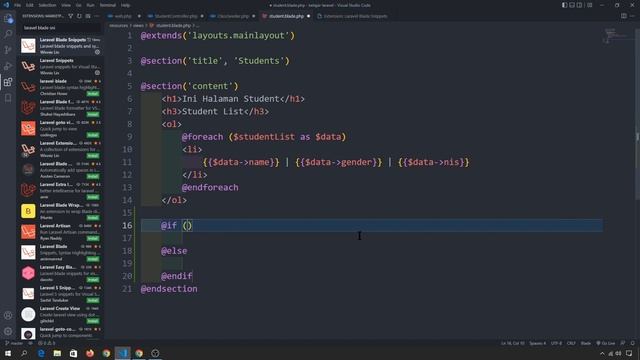Install the Laravel Extra Intellisense extension
This screenshot has height=360, width=640.
click(93, 197)
